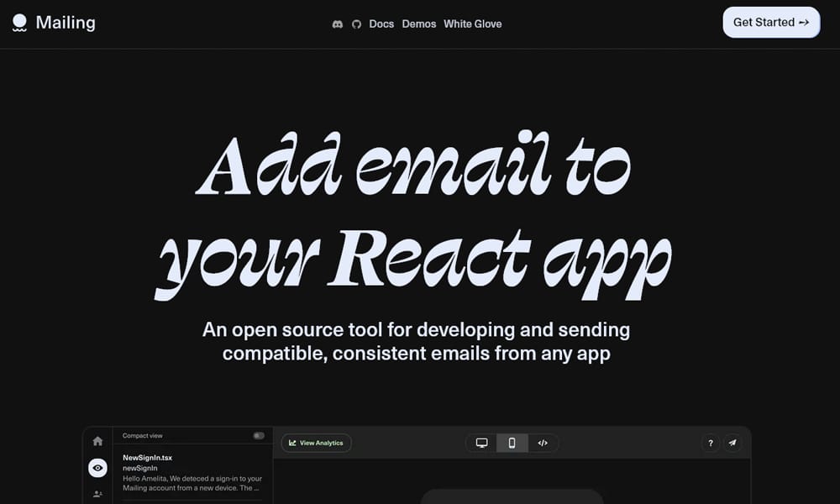Select the newSignIn preview entry
The width and height of the screenshot is (840, 504).
coord(139,468)
